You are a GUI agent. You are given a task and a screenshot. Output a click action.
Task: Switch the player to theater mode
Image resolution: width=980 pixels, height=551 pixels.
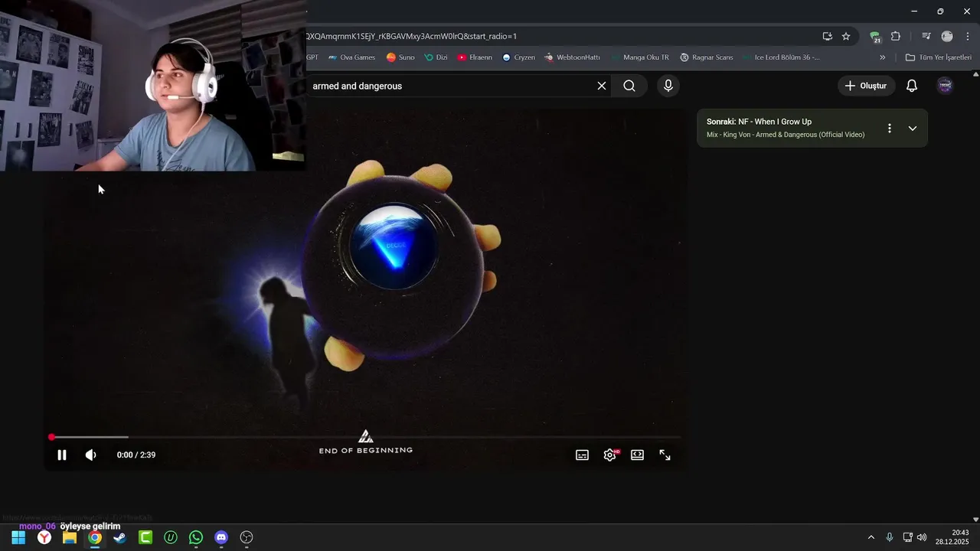click(637, 455)
